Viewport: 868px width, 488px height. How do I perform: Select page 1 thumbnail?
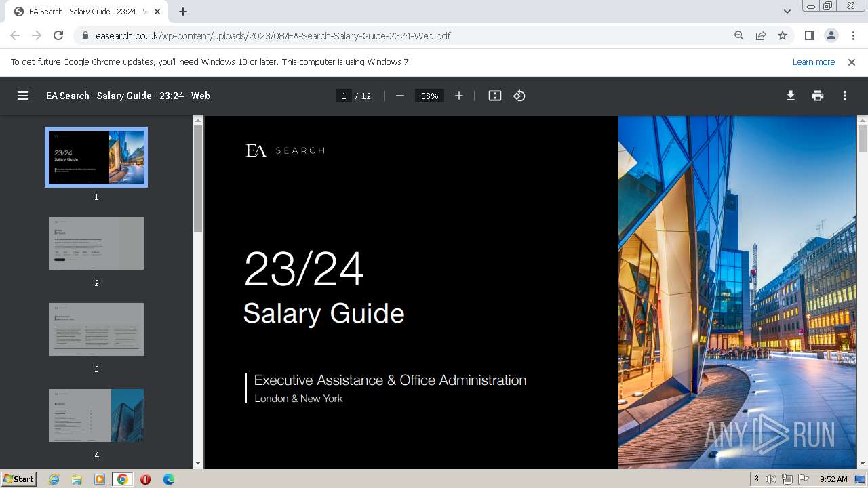click(x=96, y=157)
